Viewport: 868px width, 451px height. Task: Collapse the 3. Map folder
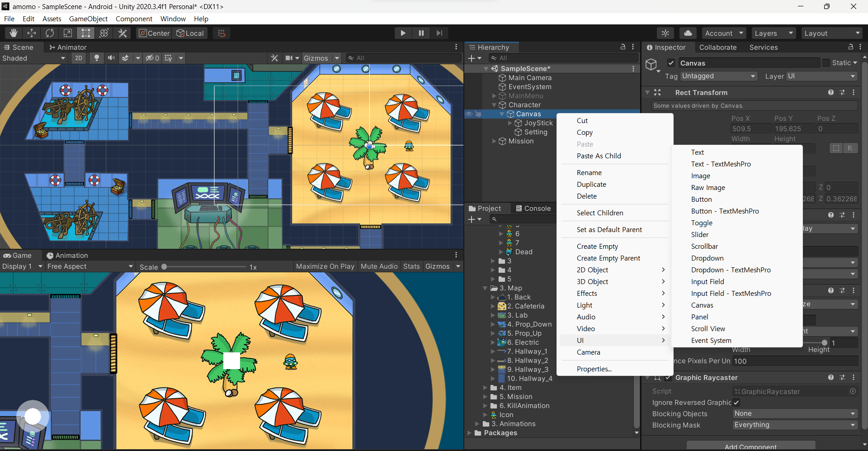point(485,288)
